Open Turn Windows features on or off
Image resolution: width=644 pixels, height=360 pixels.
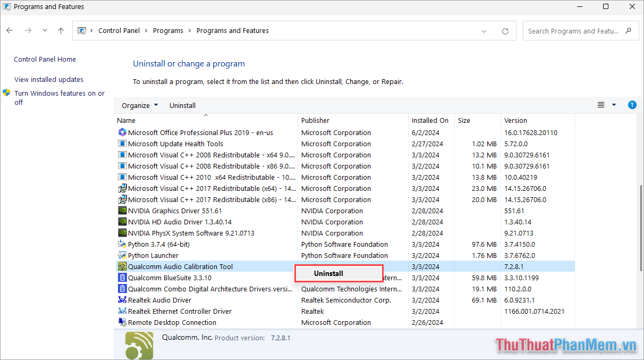click(x=60, y=98)
